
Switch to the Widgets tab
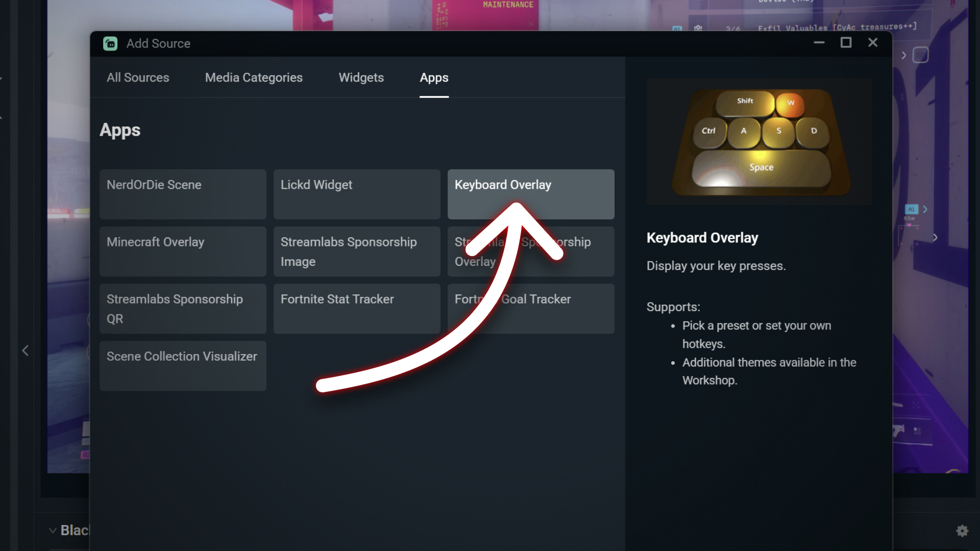361,78
